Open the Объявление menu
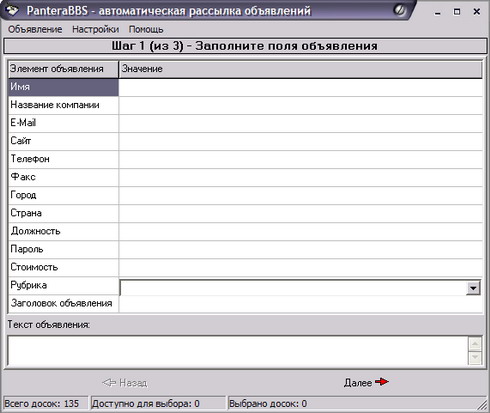The image size is (490, 413). 35,29
